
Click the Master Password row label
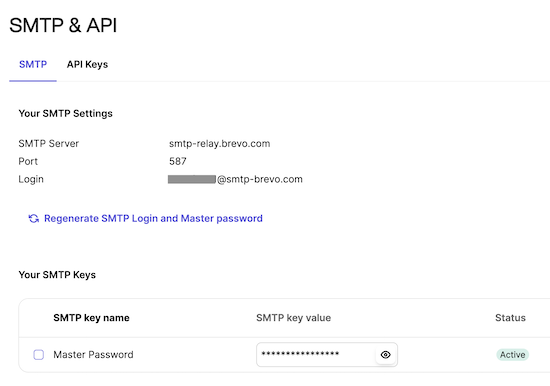click(93, 355)
